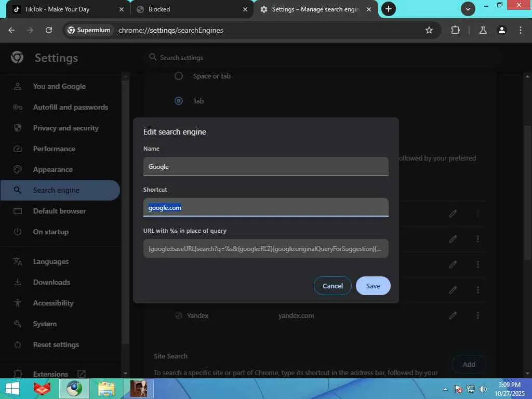
Task: Open the Chrome Labs flask icon
Action: [x=483, y=30]
